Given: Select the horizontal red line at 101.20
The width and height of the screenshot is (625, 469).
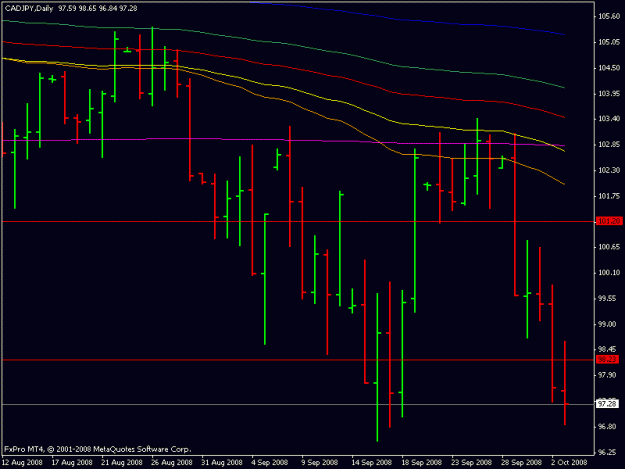Looking at the screenshot, I should point(298,221).
